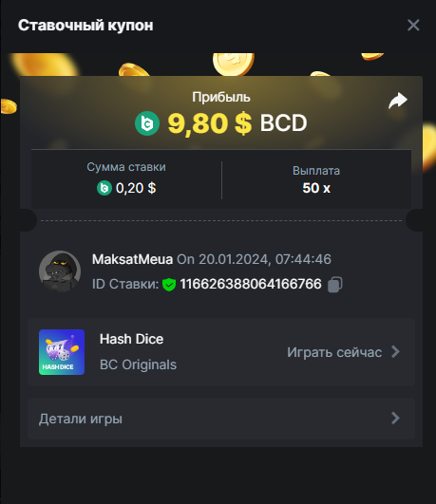Viewport: 436px width, 504px height.
Task: Click the 9,80 $ profit amount
Action: click(x=210, y=123)
